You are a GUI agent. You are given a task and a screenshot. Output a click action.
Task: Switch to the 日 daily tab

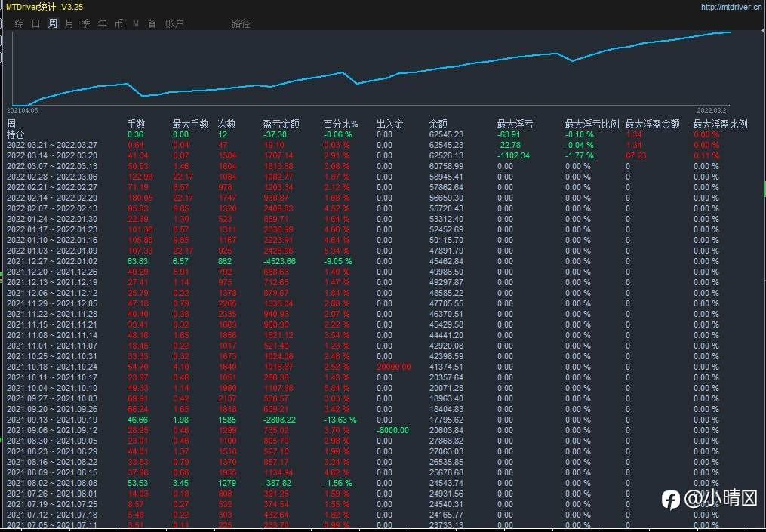(x=36, y=23)
